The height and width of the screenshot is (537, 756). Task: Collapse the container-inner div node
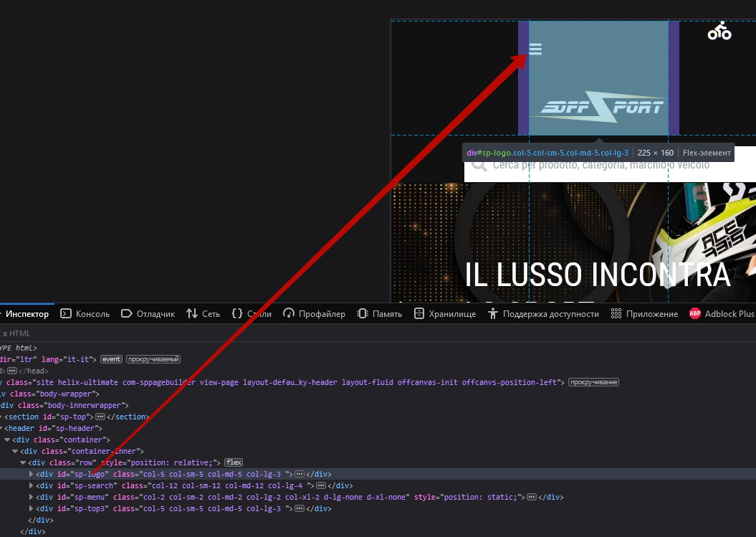click(x=15, y=451)
